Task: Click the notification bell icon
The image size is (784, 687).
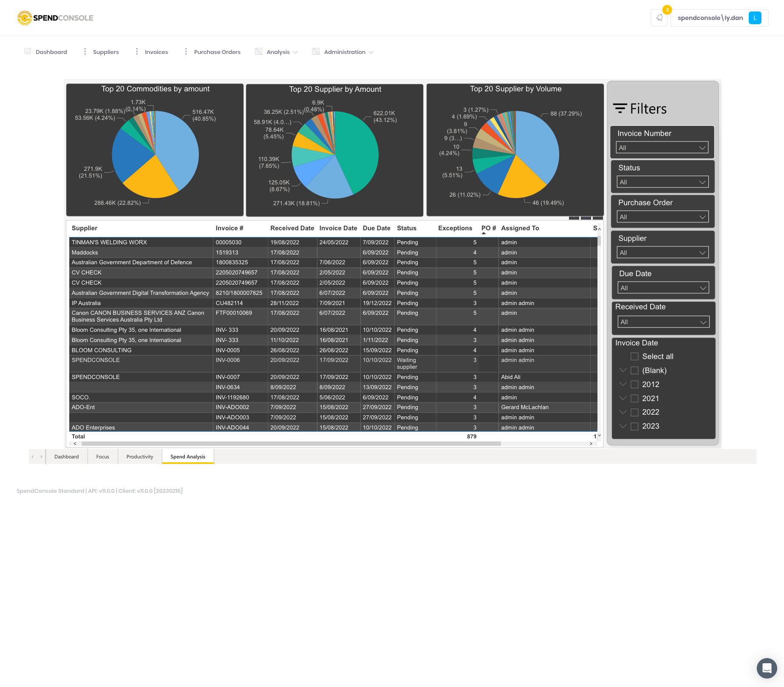Action: (659, 17)
